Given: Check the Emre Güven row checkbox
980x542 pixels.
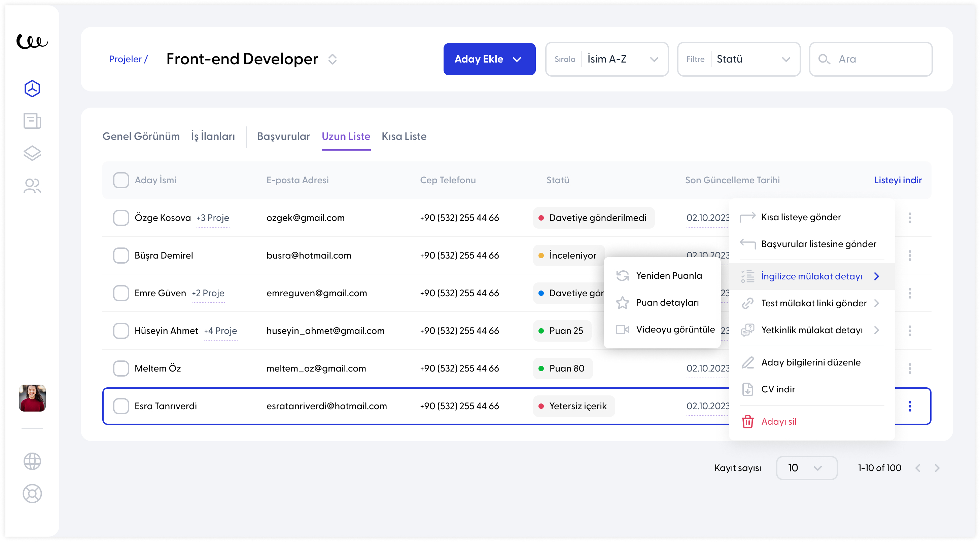Looking at the screenshot, I should point(121,293).
